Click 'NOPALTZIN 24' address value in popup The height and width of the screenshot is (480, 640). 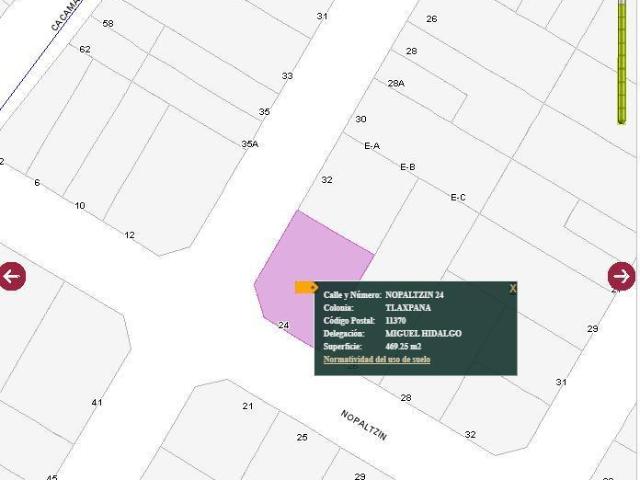415,295
